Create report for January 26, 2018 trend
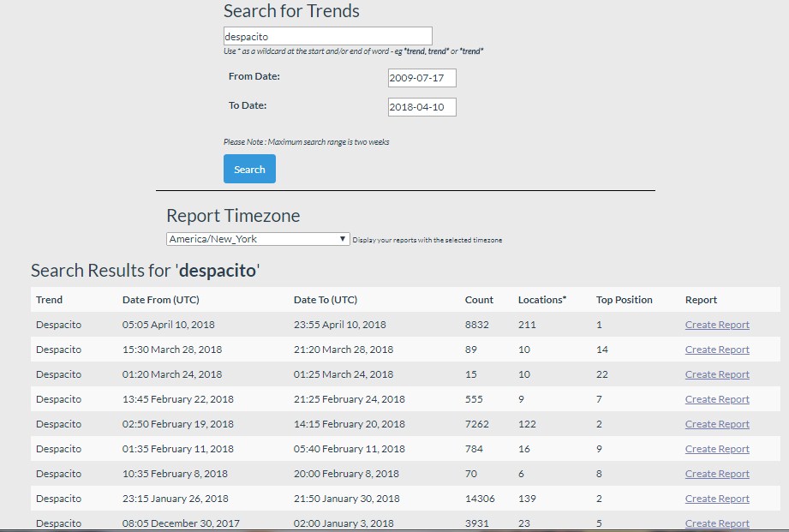789x532 pixels. [x=717, y=499]
